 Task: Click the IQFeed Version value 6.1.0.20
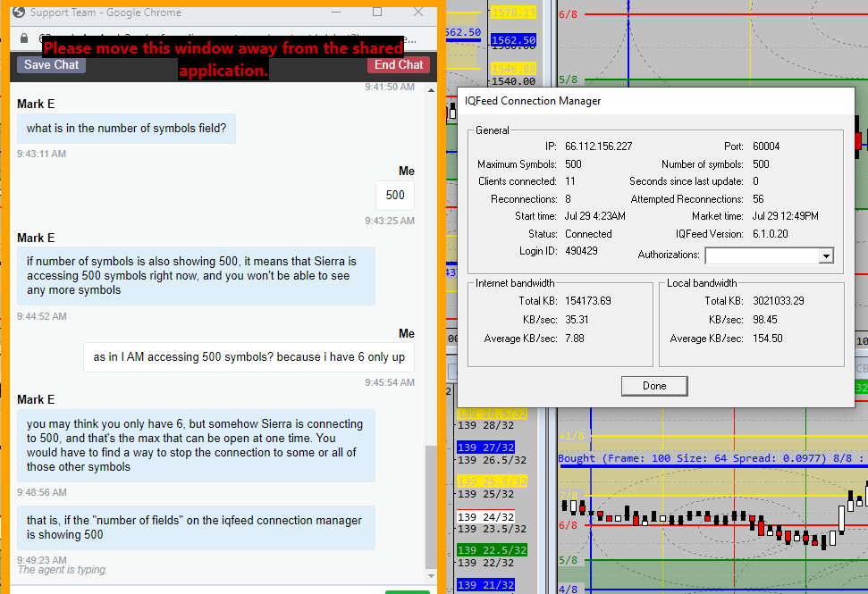coord(770,233)
